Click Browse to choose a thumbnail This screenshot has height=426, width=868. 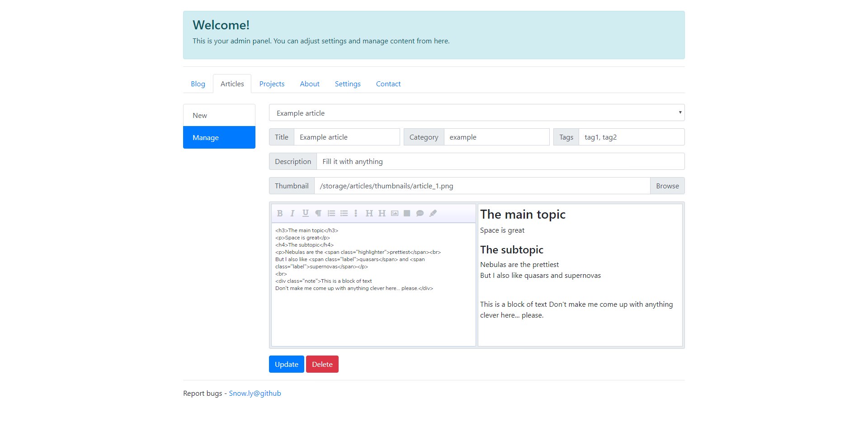tap(667, 186)
